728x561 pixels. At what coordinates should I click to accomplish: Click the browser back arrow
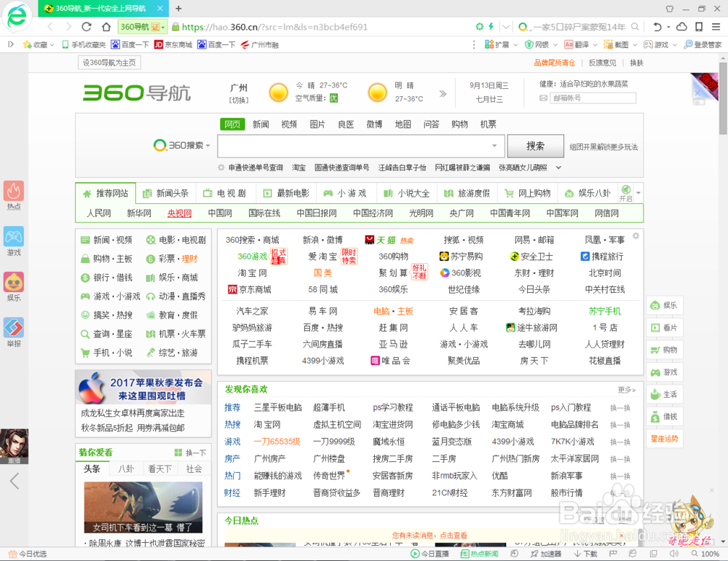50,27
